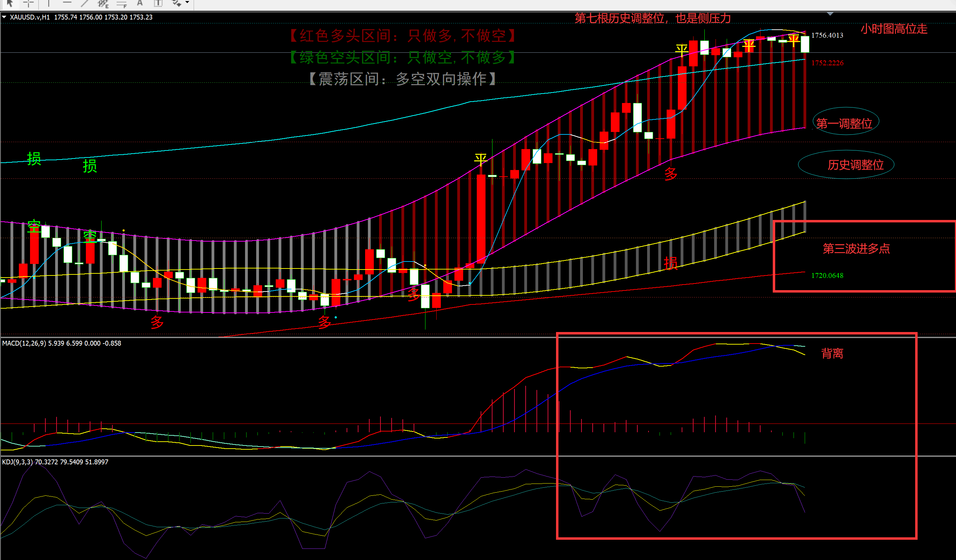
Task: Click the 背离 text in MACD panel
Action: [832, 354]
